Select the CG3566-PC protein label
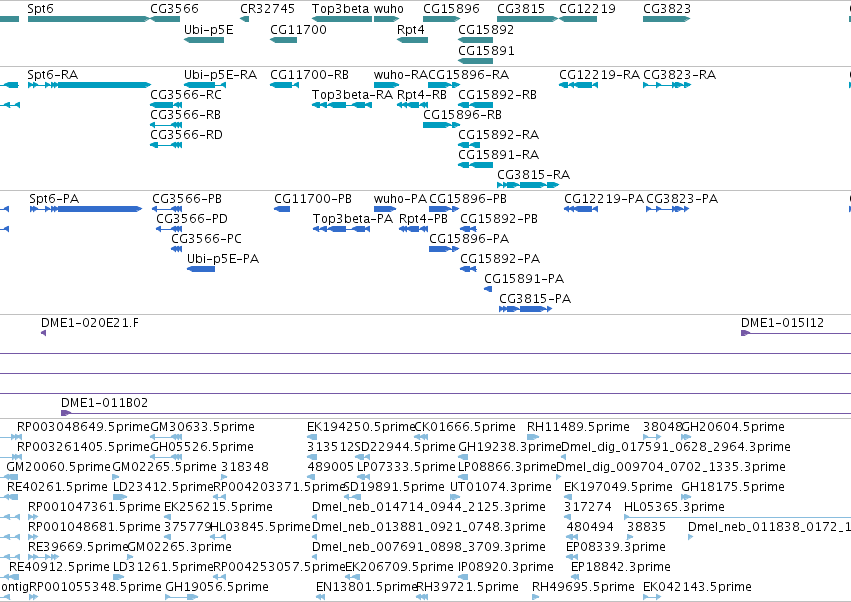The height and width of the screenshot is (602, 851). point(206,239)
